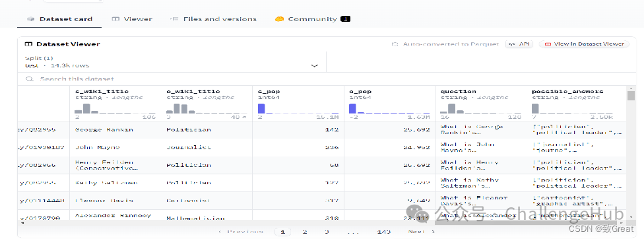644x239 pixels.
Task: Switch to the Dataset card tab
Action: click(x=59, y=19)
